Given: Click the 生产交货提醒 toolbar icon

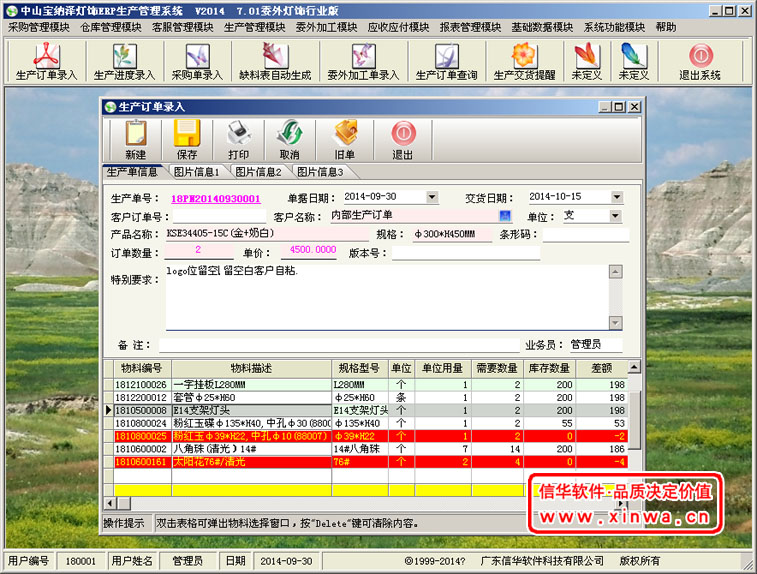Looking at the screenshot, I should (x=524, y=61).
